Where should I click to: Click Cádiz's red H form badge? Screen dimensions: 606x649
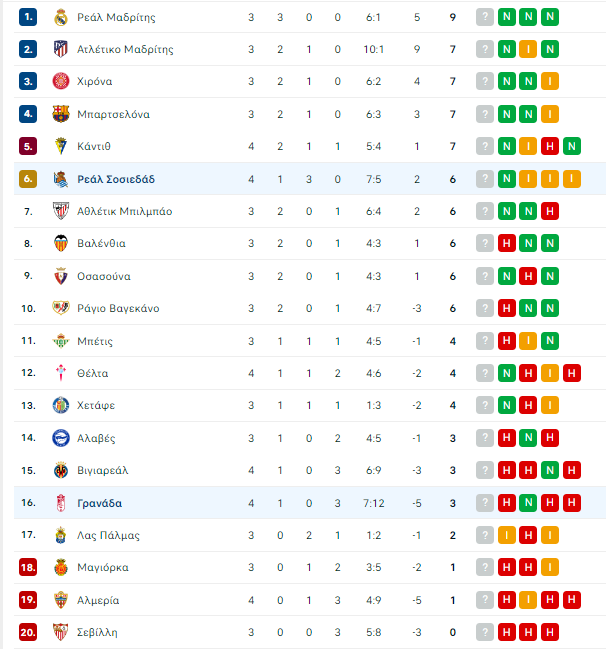coord(550,146)
